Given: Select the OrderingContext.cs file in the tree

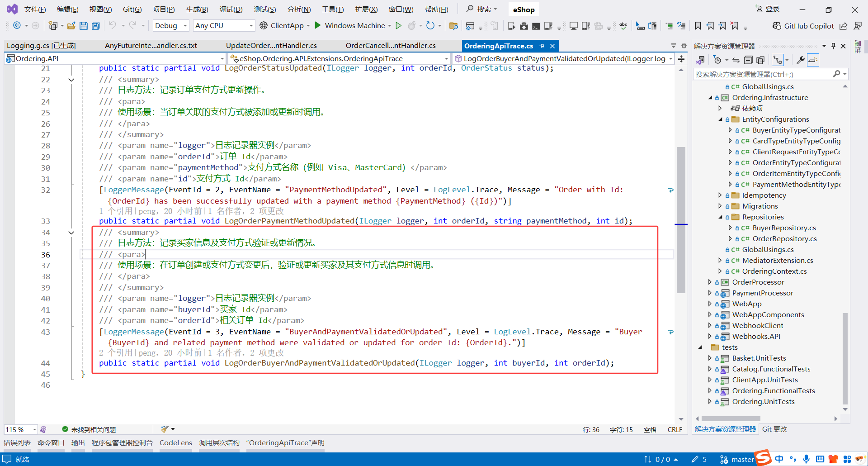Looking at the screenshot, I should coord(774,271).
